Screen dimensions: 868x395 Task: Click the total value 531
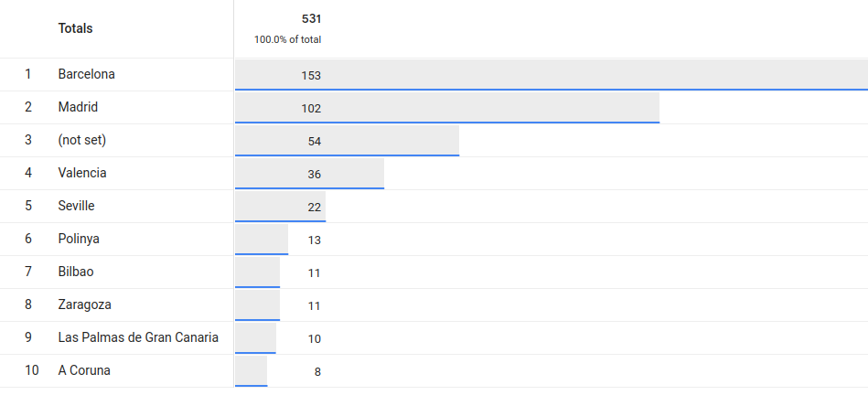click(x=311, y=18)
